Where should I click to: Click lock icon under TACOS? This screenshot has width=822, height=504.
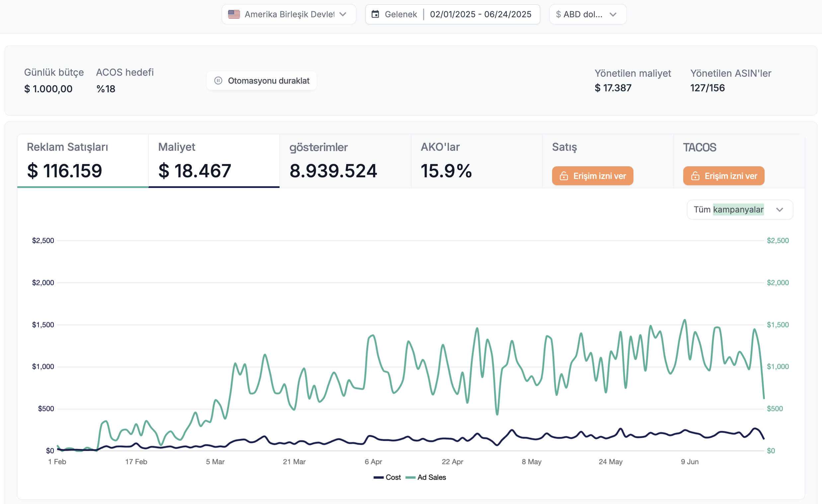click(695, 176)
